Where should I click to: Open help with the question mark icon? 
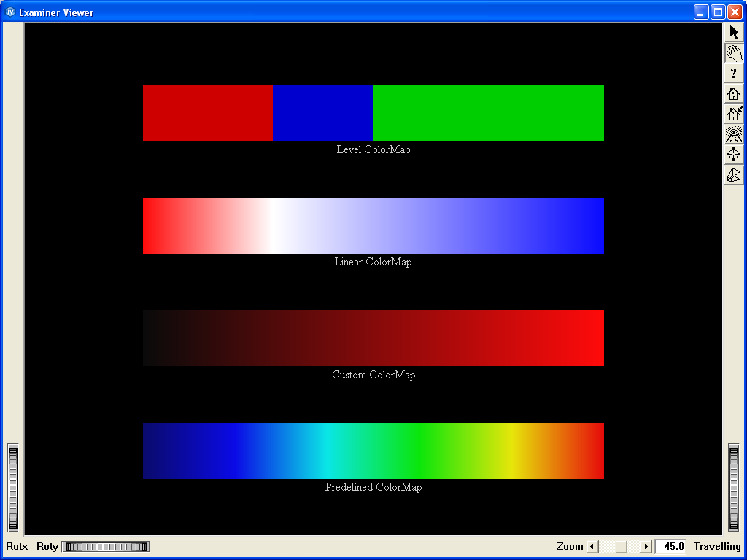(734, 73)
